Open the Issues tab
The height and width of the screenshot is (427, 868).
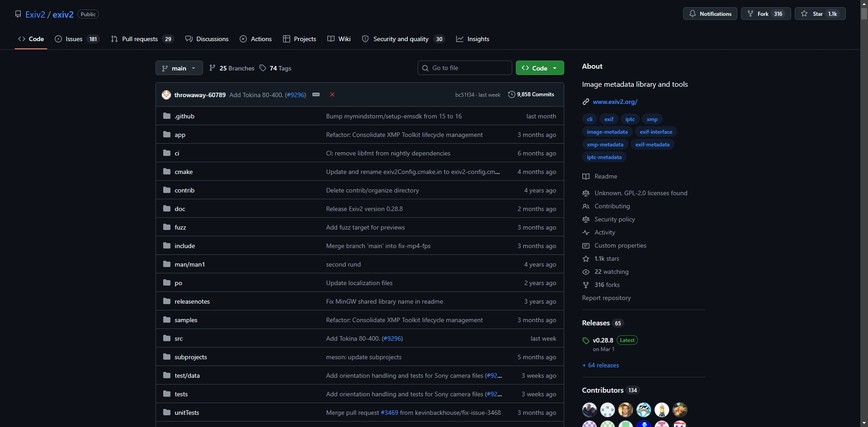point(77,39)
